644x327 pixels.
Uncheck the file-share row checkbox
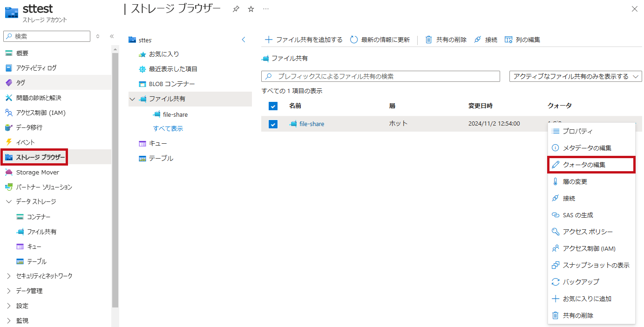273,124
